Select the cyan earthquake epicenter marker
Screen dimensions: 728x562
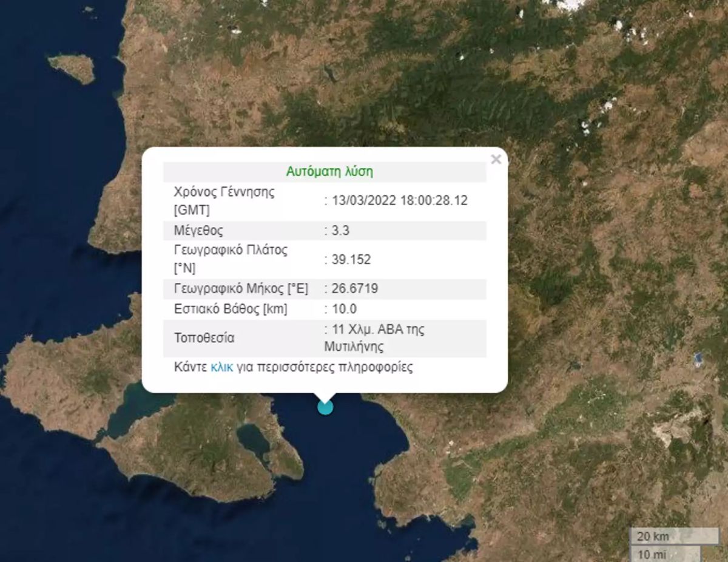click(x=325, y=407)
